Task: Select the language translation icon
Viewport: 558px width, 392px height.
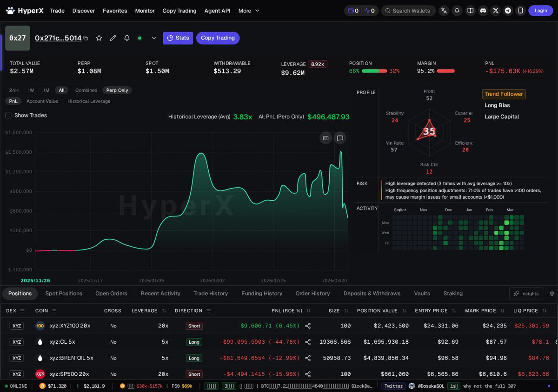Action: point(444,10)
